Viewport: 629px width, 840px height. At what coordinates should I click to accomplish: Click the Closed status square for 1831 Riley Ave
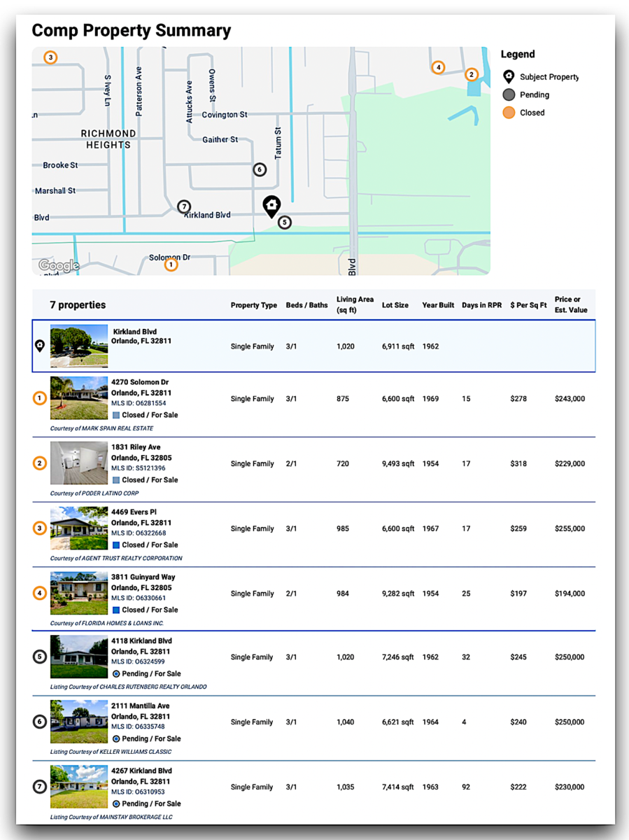116,480
